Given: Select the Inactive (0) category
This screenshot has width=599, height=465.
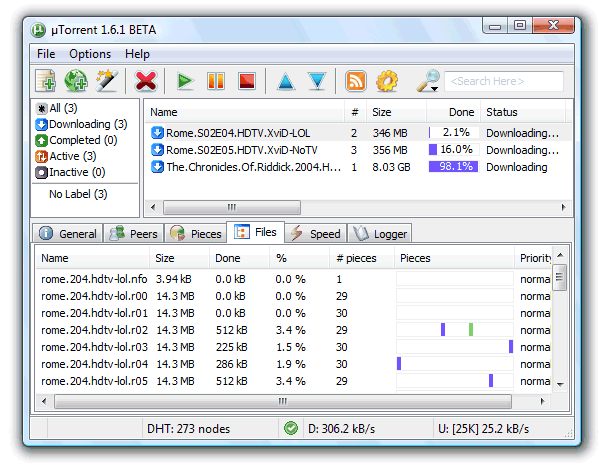Looking at the screenshot, I should [70, 172].
